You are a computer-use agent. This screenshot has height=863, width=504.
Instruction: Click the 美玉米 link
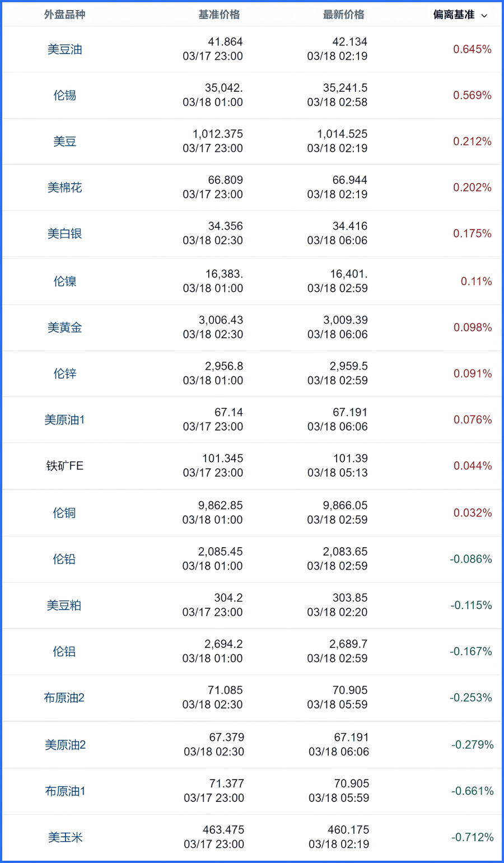66,837
